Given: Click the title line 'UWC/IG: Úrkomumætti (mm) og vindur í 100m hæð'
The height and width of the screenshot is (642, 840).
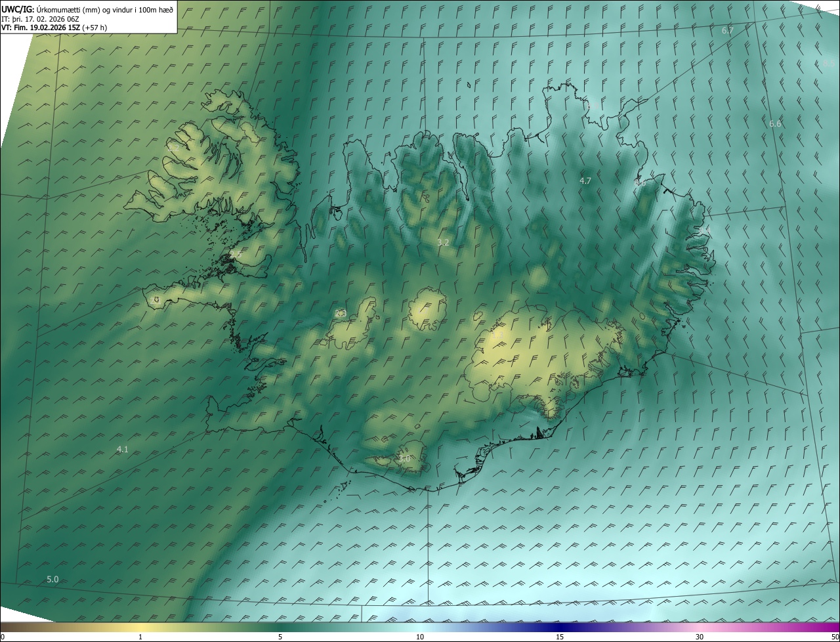Looking at the screenshot, I should pos(87,10).
